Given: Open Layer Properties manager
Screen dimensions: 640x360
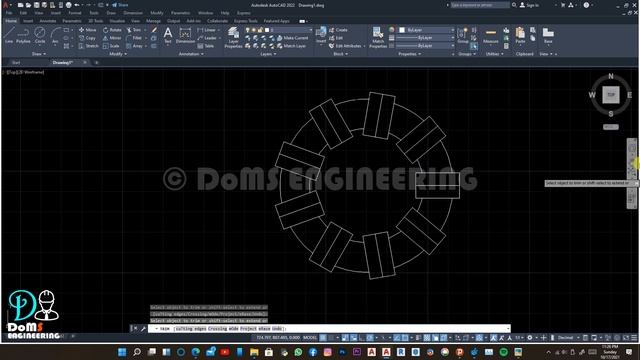Looking at the screenshot, I should [x=233, y=38].
